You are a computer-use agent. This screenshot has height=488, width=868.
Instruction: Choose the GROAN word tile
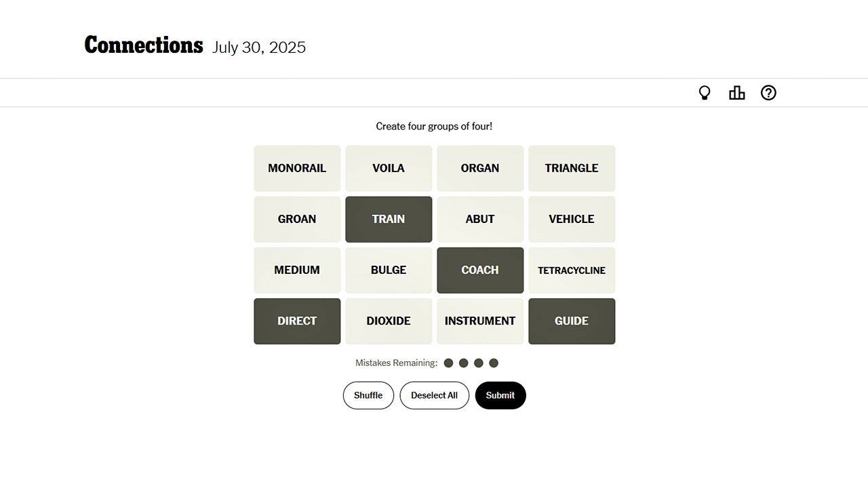297,219
